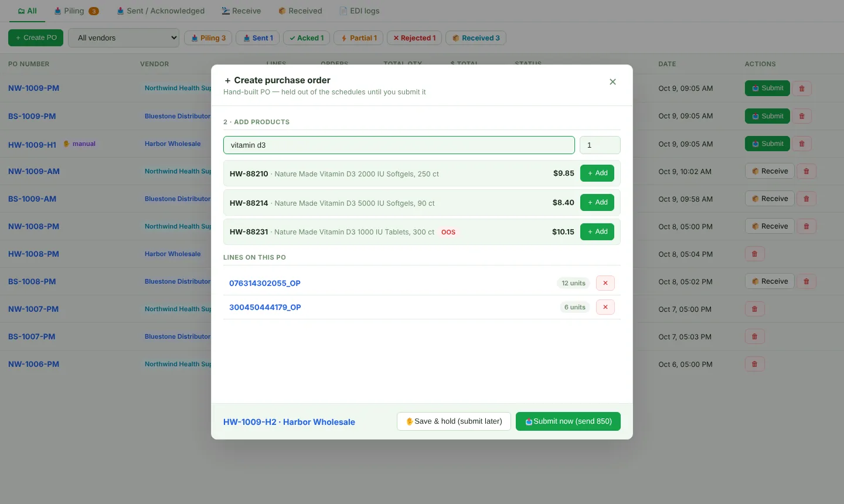Add HW-88231 Vitamin D3 1000 IU Tablets
The image size is (844, 504).
[x=597, y=232]
